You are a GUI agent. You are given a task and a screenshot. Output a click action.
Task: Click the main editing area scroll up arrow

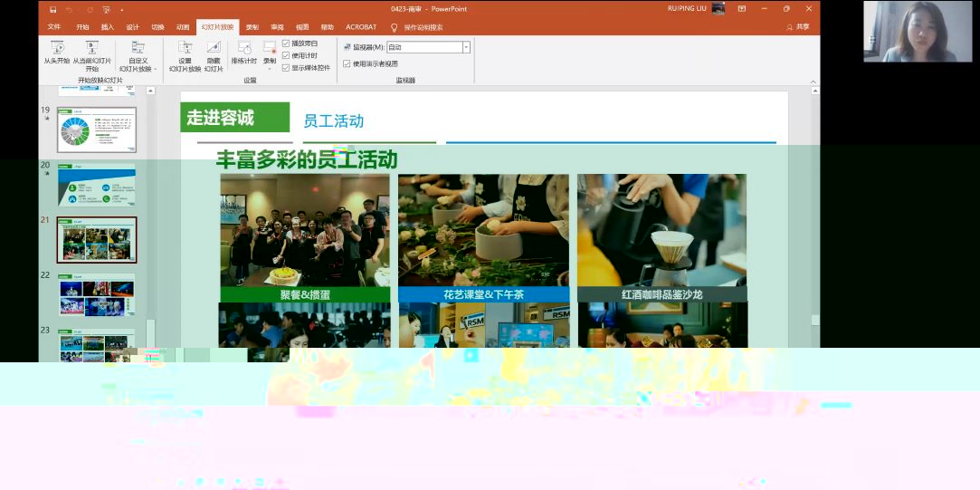point(814,91)
